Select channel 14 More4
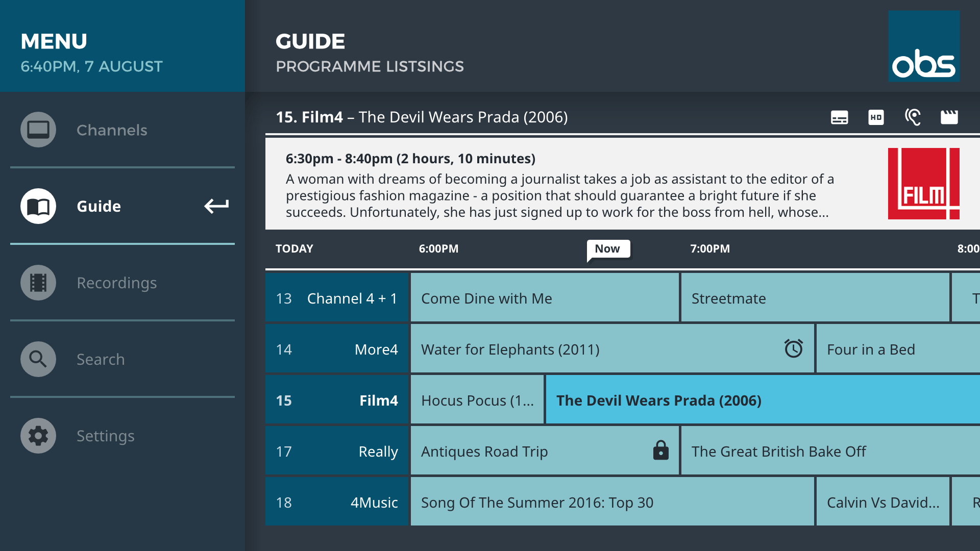Screen dimensions: 980x551 [337, 349]
